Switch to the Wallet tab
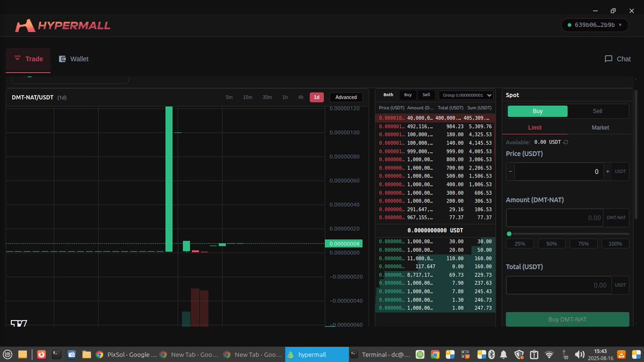Image resolution: width=644 pixels, height=362 pixels. [x=74, y=59]
